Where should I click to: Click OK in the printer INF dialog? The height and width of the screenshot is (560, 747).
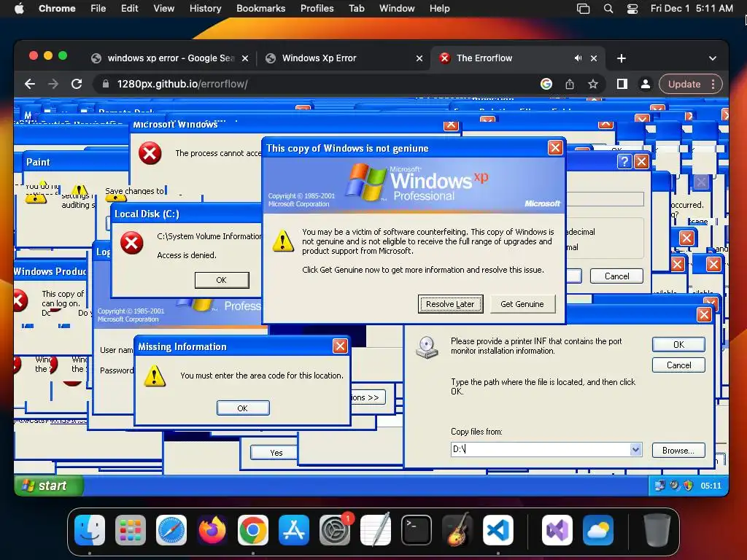pyautogui.click(x=678, y=344)
